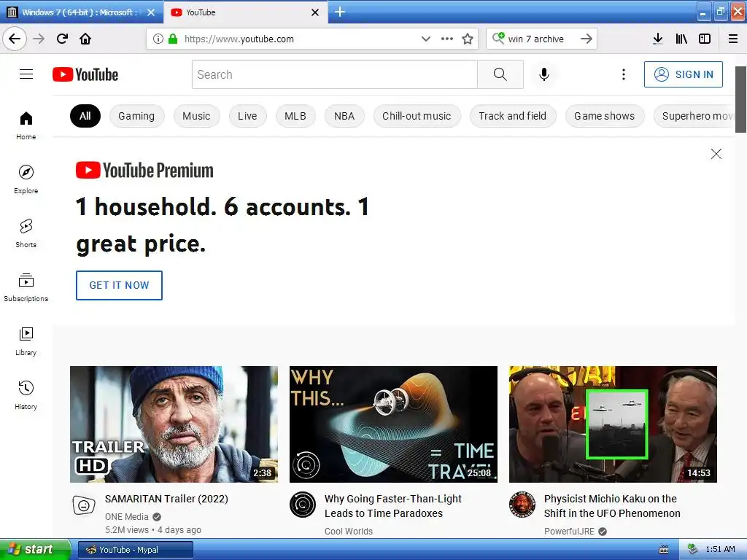Dismiss the YouTube Premium banner
The width and height of the screenshot is (747, 560).
tap(716, 154)
